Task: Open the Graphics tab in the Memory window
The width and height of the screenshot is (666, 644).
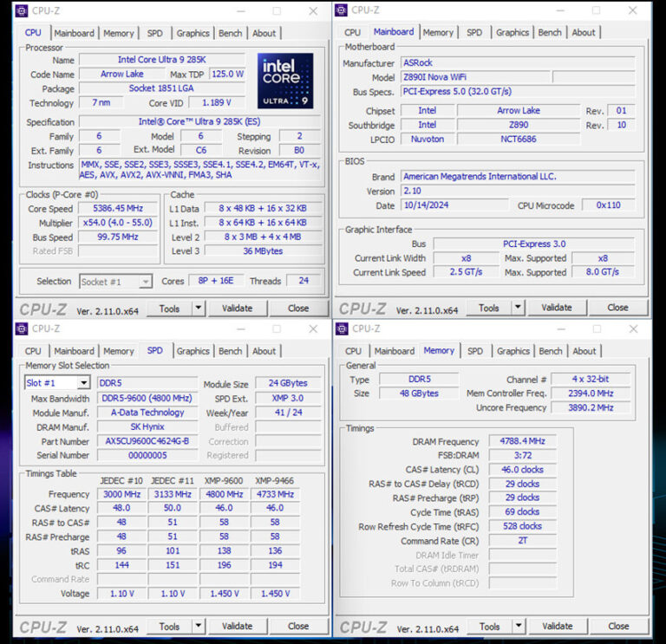Action: pos(513,351)
